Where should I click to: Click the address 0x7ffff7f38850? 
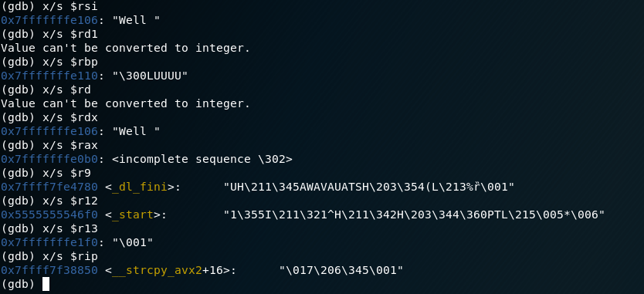tap(49, 270)
